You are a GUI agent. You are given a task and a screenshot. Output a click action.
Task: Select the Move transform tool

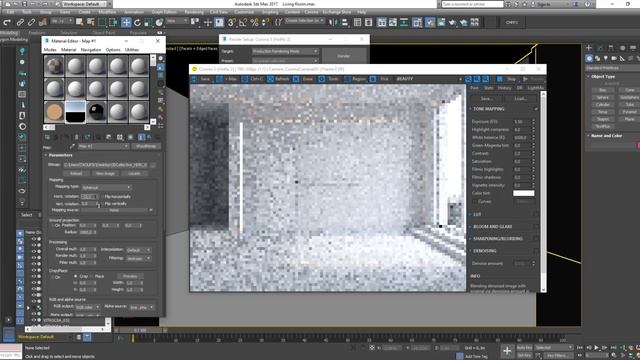click(126, 22)
